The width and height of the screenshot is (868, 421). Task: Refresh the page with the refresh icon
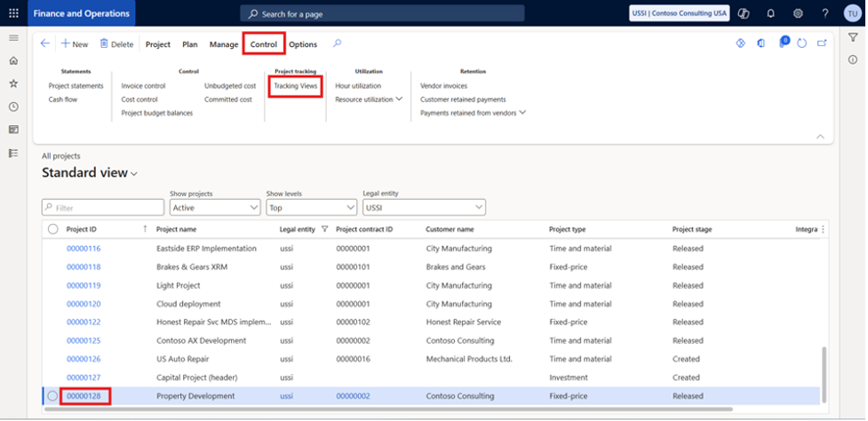(801, 44)
